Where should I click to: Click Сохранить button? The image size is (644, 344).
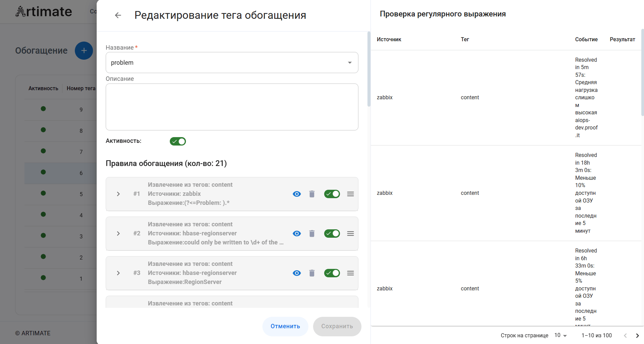coord(337,327)
